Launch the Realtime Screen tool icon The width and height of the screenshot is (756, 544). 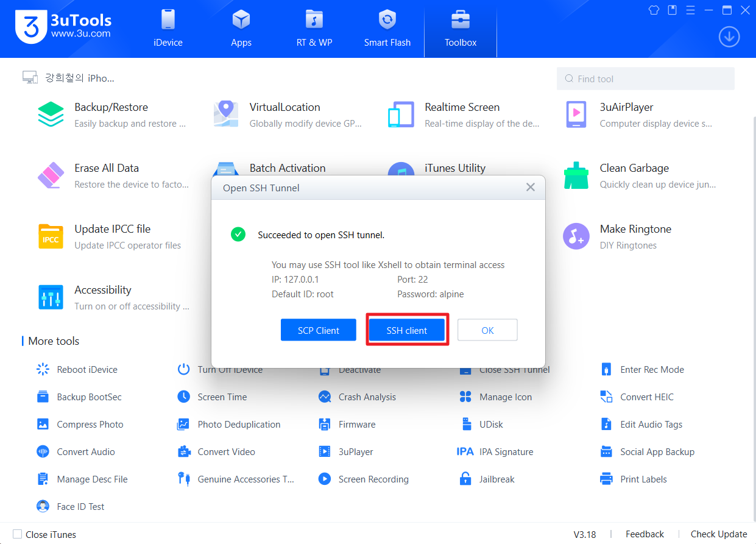point(401,115)
